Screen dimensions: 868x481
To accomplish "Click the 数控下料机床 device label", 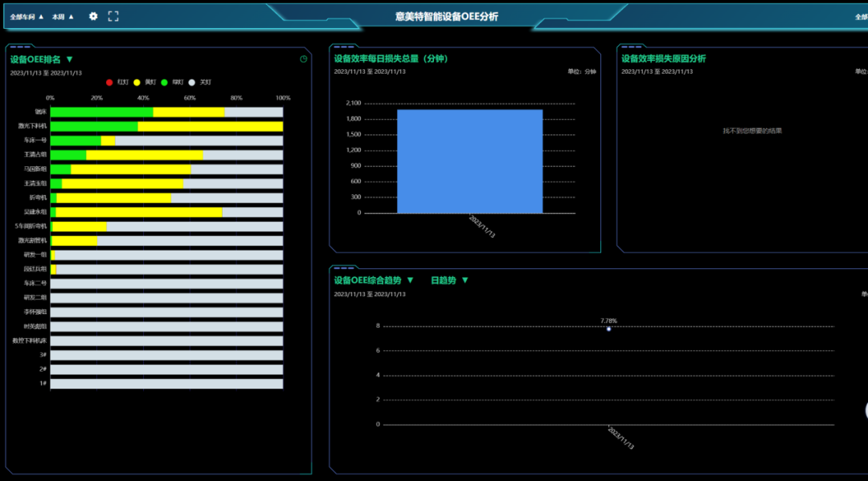I will (30, 340).
